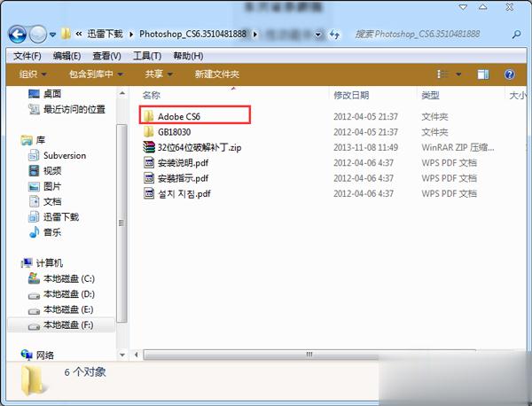
Task: Open 本地磁盘 (F:) drive
Action: [x=68, y=325]
